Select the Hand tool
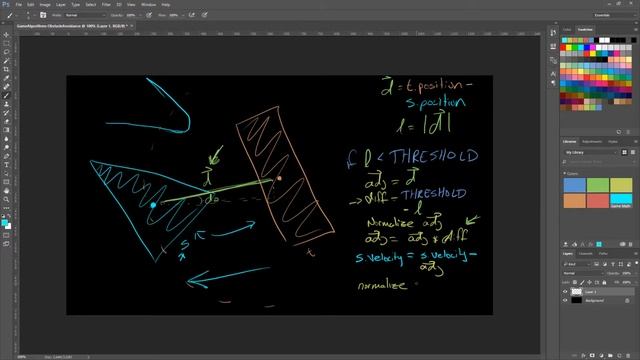 click(x=6, y=191)
